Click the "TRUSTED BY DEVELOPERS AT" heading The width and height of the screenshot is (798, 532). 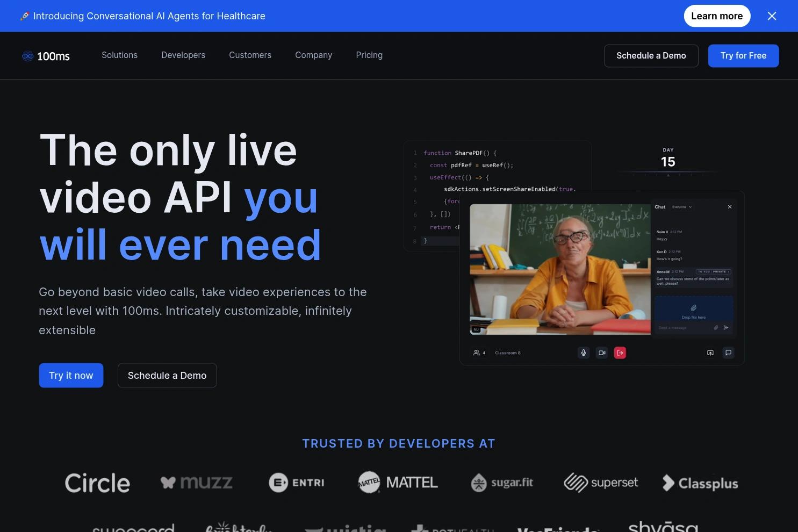click(399, 444)
